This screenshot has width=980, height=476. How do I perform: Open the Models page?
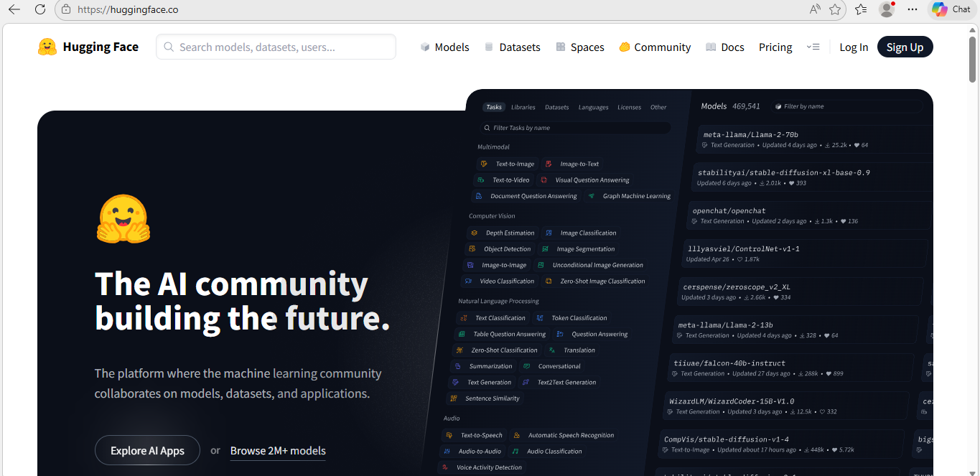tap(444, 47)
